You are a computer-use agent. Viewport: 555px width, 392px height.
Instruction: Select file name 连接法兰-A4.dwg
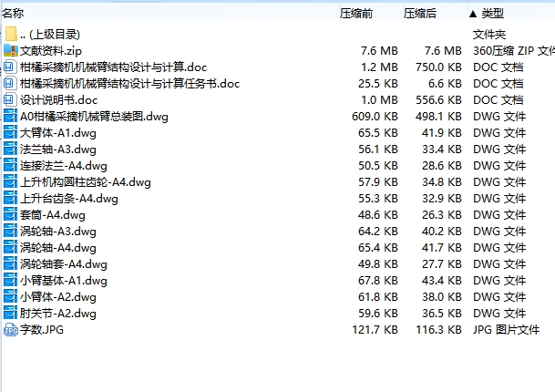click(64, 165)
